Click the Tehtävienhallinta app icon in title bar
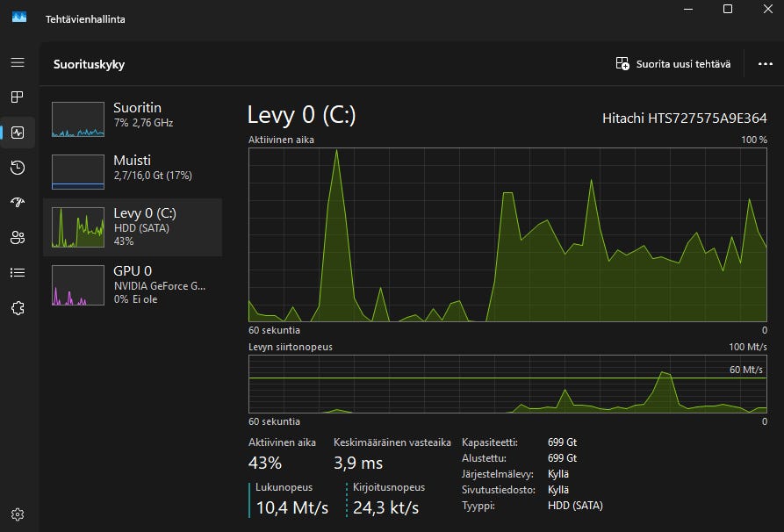The height and width of the screenshot is (532, 784). [x=19, y=18]
